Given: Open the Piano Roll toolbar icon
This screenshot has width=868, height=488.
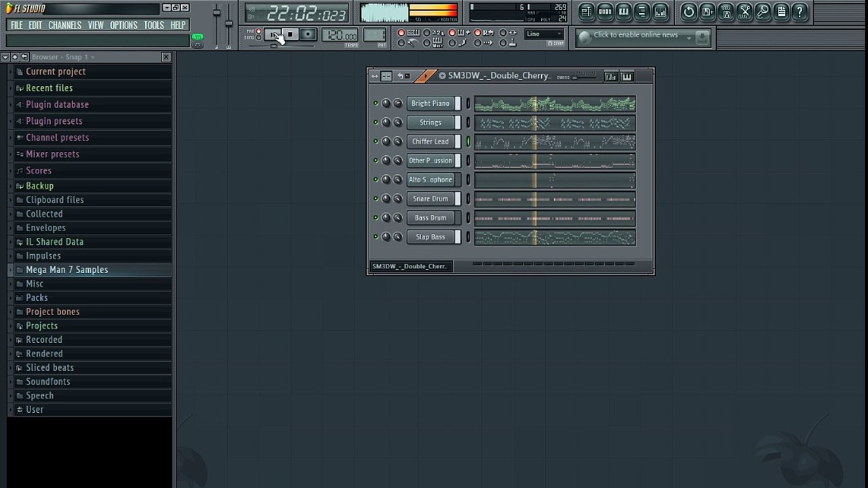Looking at the screenshot, I should [623, 12].
